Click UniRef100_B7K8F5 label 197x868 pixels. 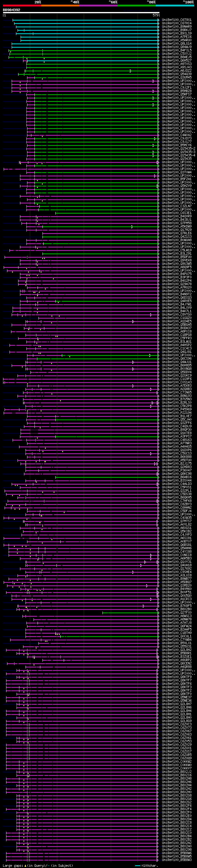point(176,606)
